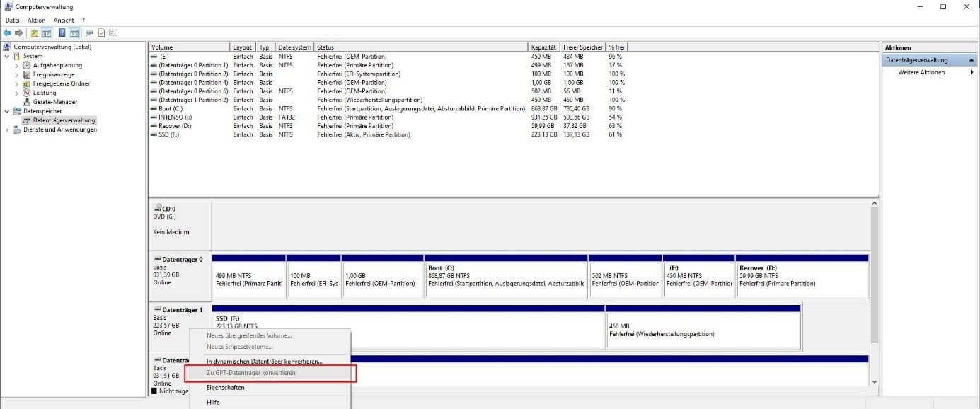Image resolution: width=980 pixels, height=409 pixels.
Task: Click the Up one level folder icon
Action: pyautogui.click(x=34, y=33)
